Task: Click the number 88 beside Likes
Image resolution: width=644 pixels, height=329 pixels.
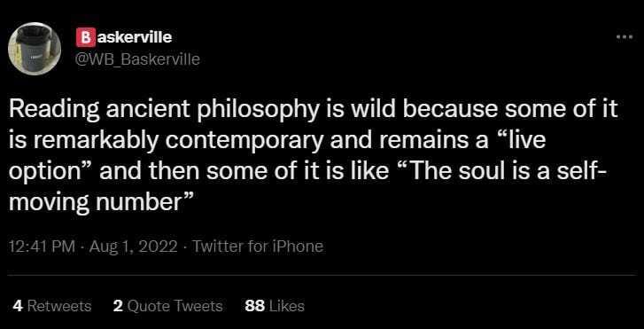Action: (254, 306)
